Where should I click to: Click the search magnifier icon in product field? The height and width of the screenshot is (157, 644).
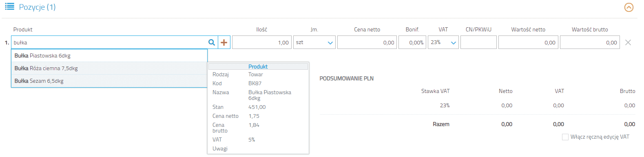tap(212, 42)
